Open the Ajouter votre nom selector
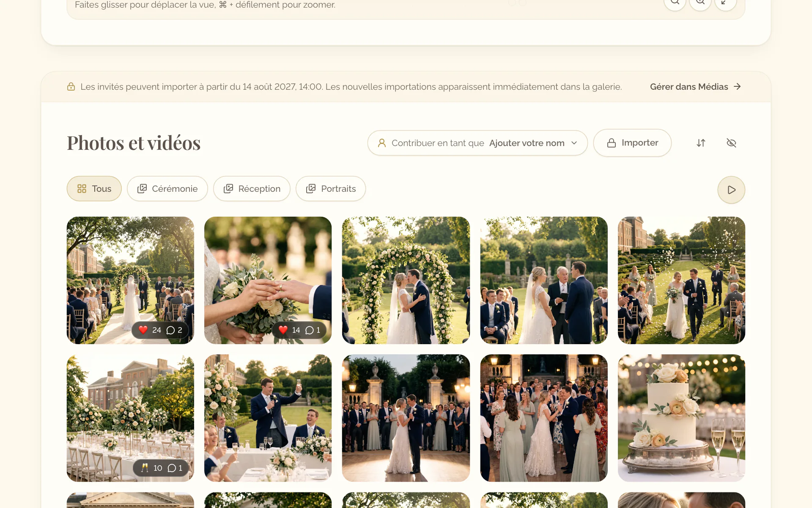Screen dimensions: 812x508 pyautogui.click(x=477, y=143)
